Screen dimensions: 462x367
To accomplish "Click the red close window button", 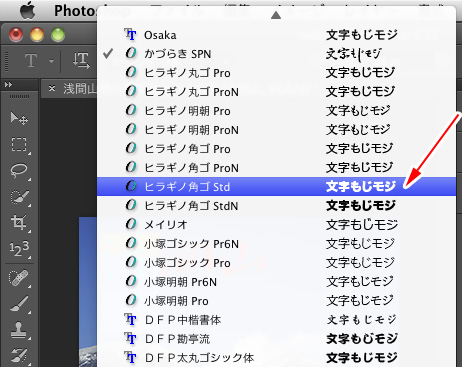I will coord(16,35).
